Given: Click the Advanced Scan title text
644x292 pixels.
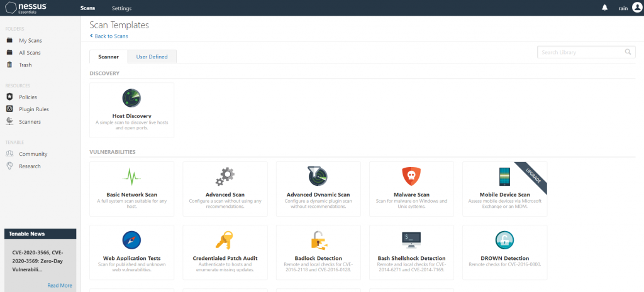Looking at the screenshot, I should coord(225,195).
